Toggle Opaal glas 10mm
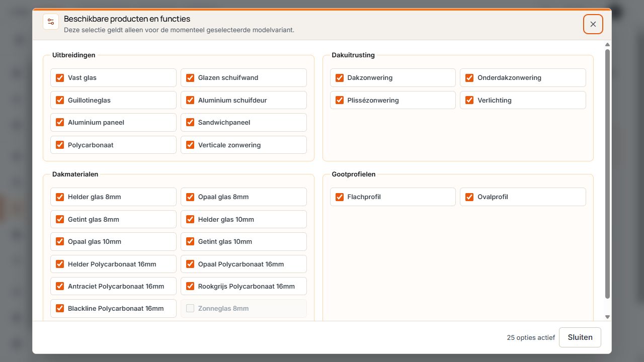 [60, 241]
